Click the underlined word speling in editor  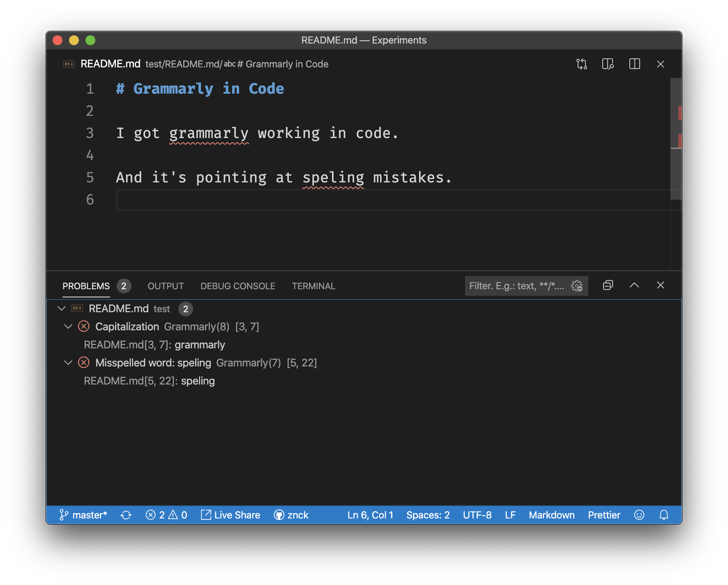point(333,177)
